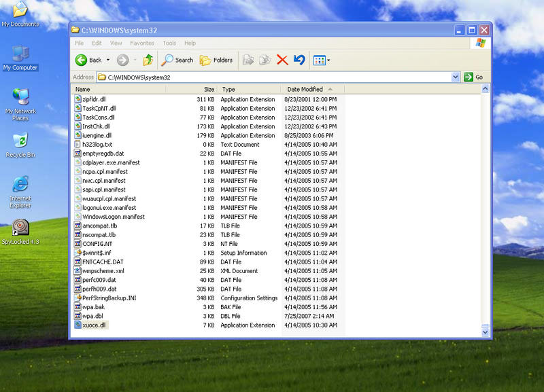This screenshot has height=392, width=544.
Task: Select the file InstChk.dll
Action: pyautogui.click(x=96, y=126)
